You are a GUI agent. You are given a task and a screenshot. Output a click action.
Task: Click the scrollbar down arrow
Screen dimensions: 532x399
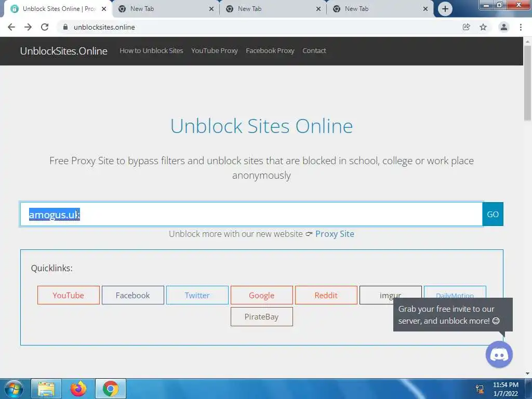pyautogui.click(x=527, y=374)
